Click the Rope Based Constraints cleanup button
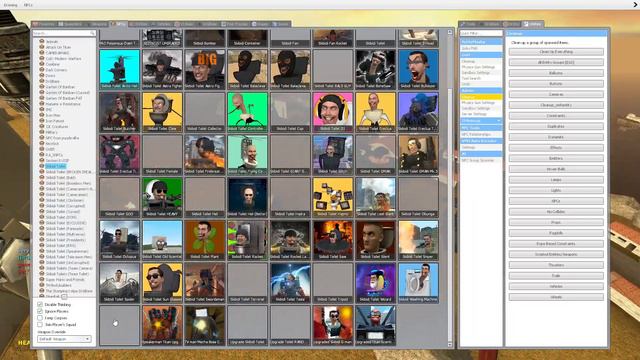 (556, 244)
